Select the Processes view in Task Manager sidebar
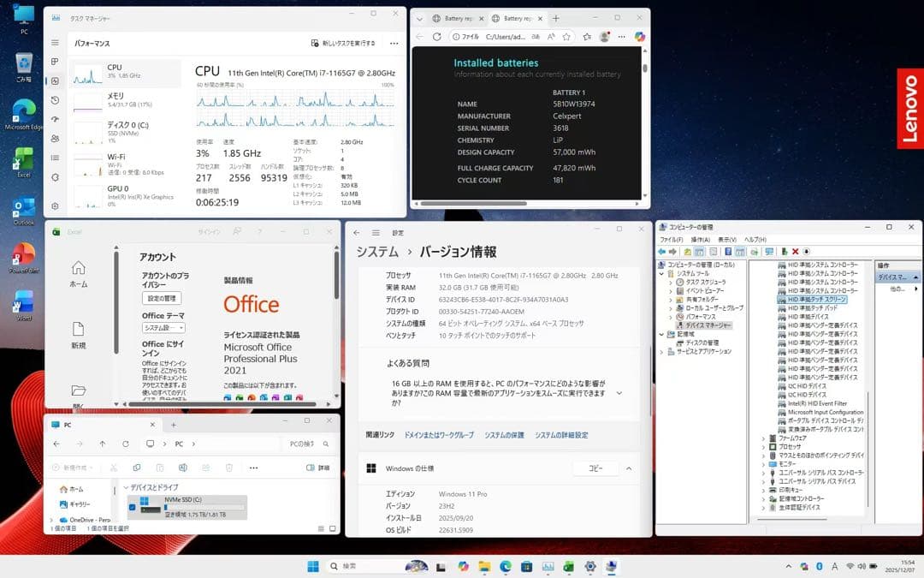Image resolution: width=924 pixels, height=578 pixels. click(55, 60)
